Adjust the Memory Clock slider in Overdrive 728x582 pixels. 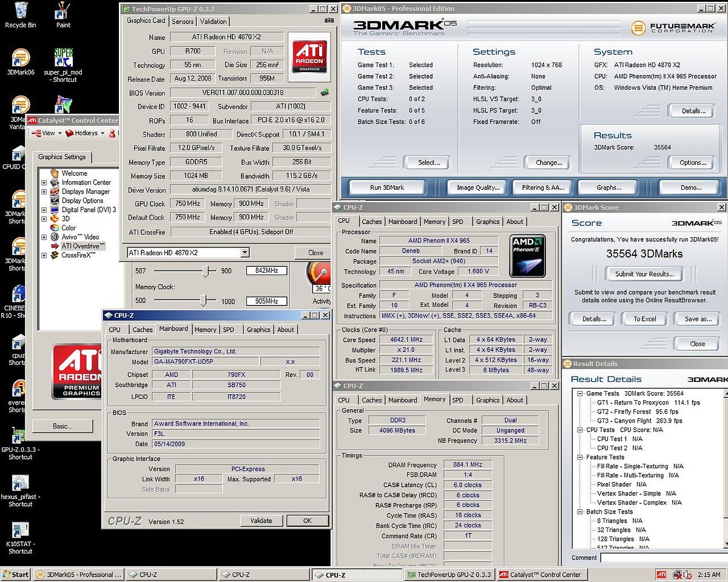click(x=204, y=301)
